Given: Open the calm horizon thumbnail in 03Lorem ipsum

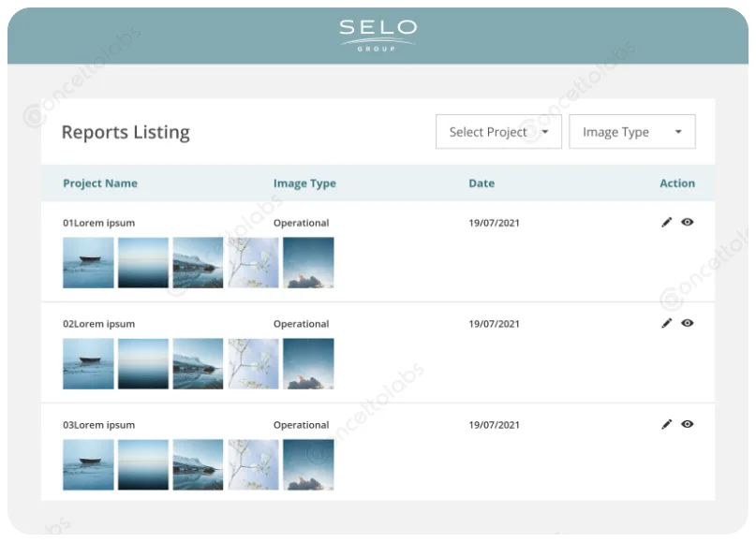Looking at the screenshot, I should pyautogui.click(x=143, y=464).
